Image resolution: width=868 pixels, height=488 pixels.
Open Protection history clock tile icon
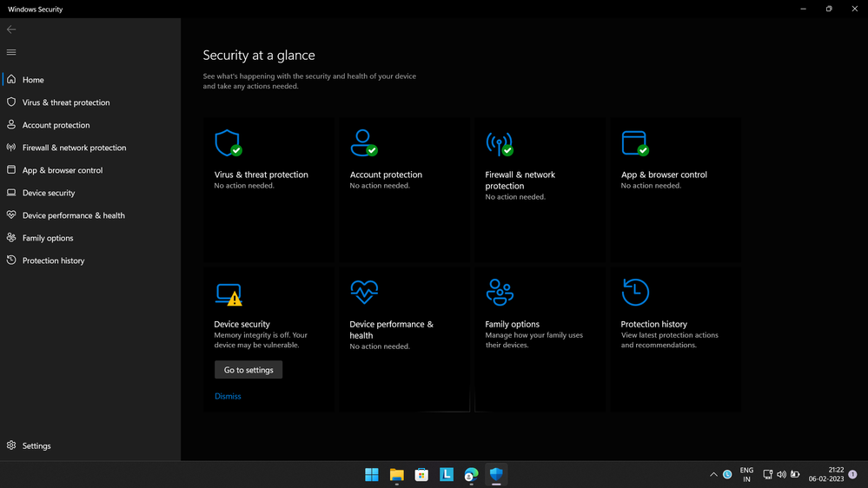(x=635, y=292)
